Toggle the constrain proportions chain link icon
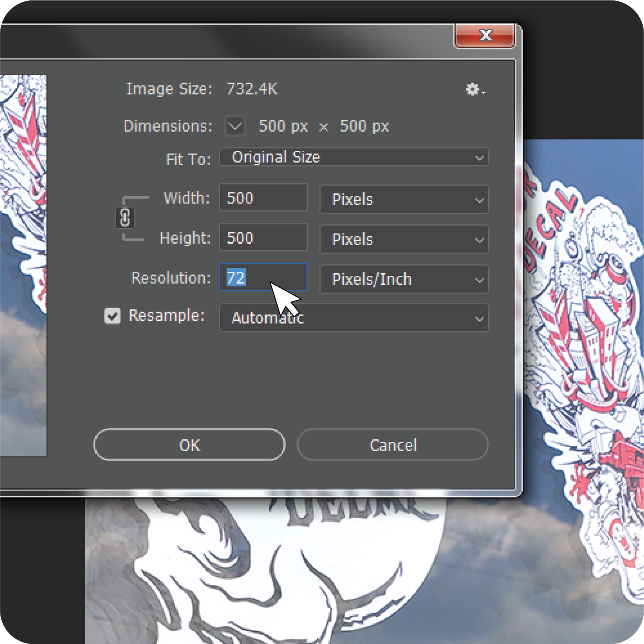 pyautogui.click(x=125, y=218)
